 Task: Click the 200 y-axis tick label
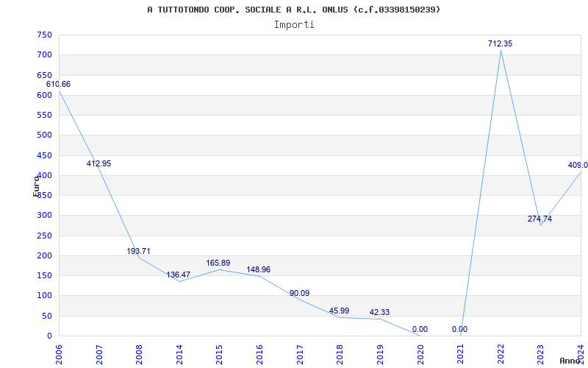44,255
